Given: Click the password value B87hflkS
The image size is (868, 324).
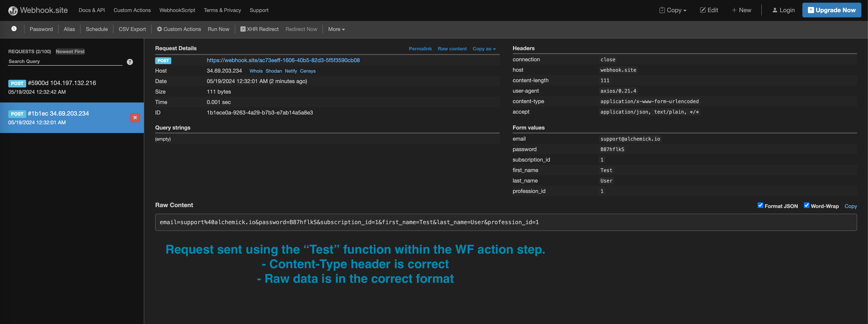Looking at the screenshot, I should 612,150.
